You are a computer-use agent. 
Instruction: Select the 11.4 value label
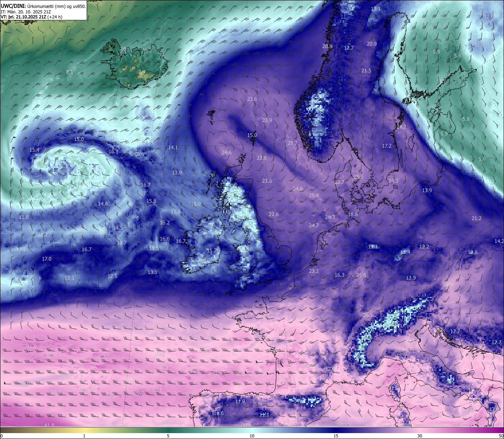[x=405, y=252]
